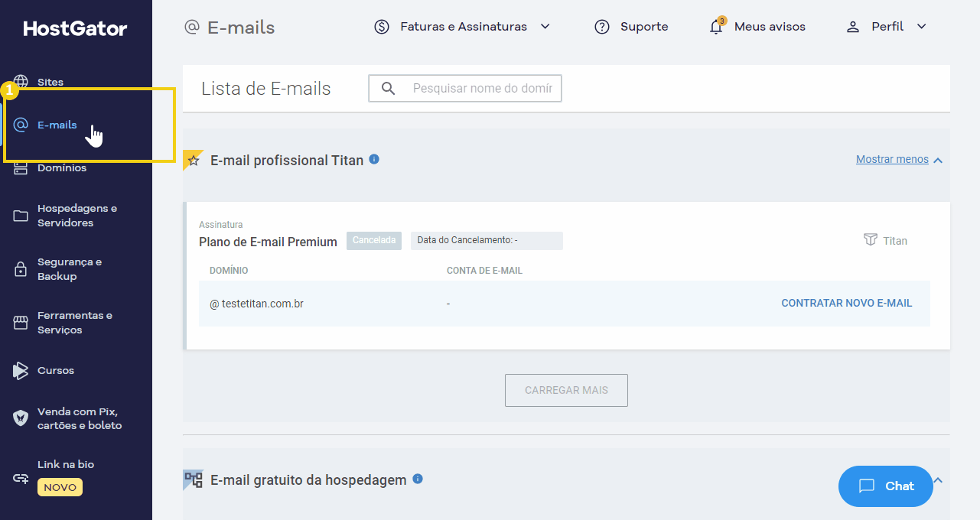Screen dimensions: 980x520
Task: Go to Sites in the sidebar
Action: [x=50, y=83]
